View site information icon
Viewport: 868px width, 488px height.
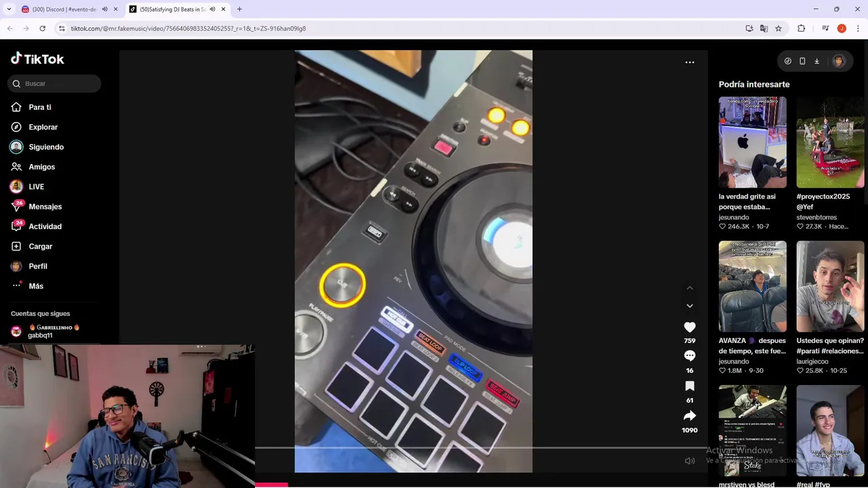pos(62,28)
